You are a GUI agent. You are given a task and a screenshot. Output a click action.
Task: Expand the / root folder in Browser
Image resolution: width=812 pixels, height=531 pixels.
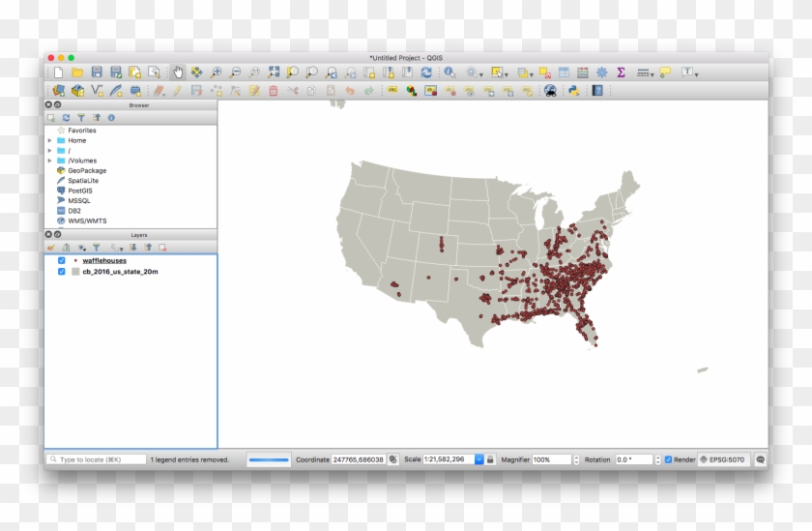pos(49,151)
